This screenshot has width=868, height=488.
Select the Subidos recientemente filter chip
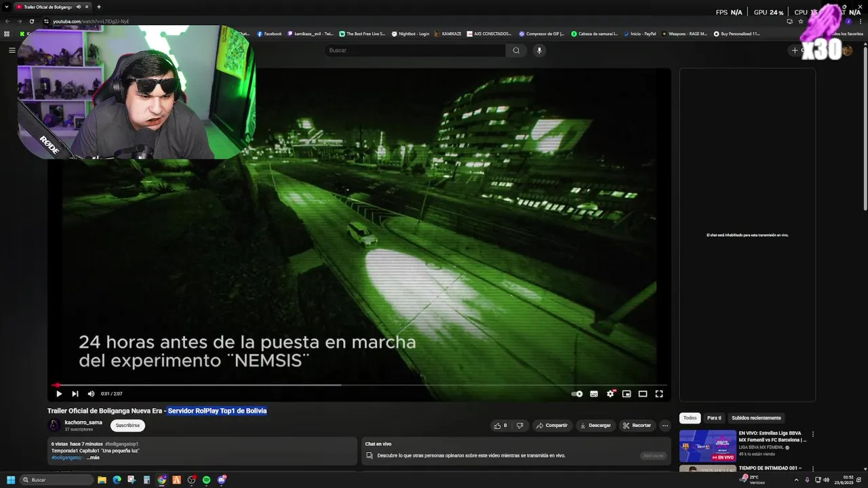[x=756, y=418]
